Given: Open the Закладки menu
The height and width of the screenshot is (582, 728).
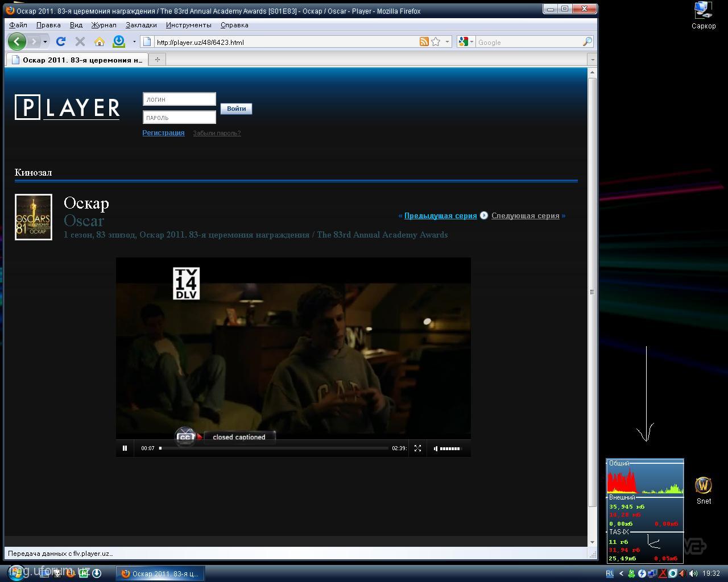Looking at the screenshot, I should (x=141, y=25).
